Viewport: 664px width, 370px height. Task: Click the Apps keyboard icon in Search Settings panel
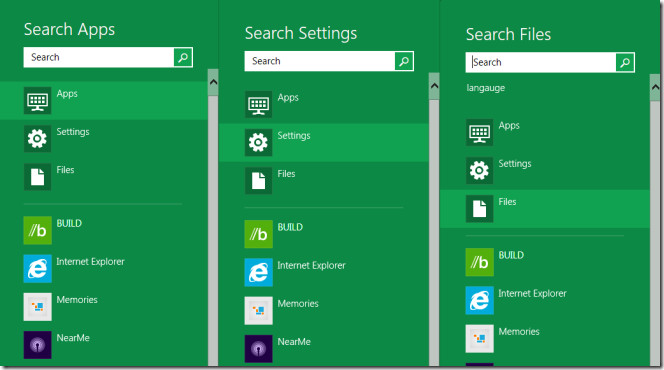(x=258, y=104)
